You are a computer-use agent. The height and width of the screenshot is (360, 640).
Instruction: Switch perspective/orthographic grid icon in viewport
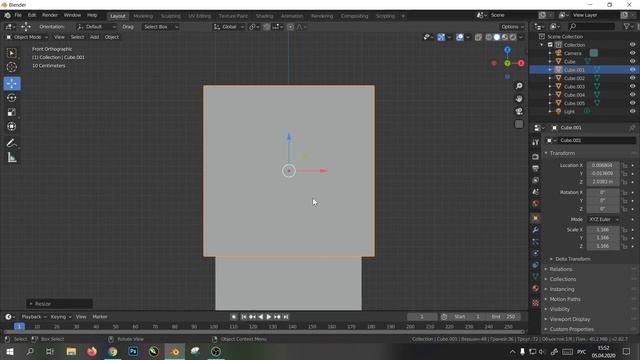point(519,124)
